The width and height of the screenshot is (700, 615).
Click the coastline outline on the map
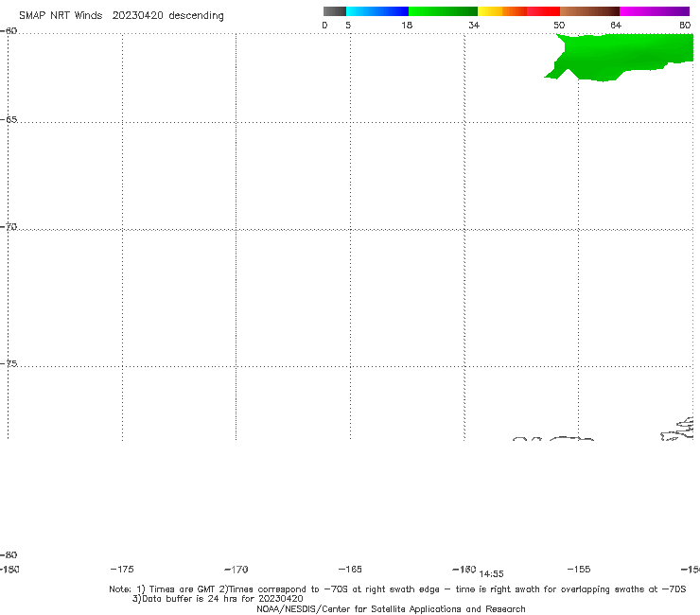point(677,430)
